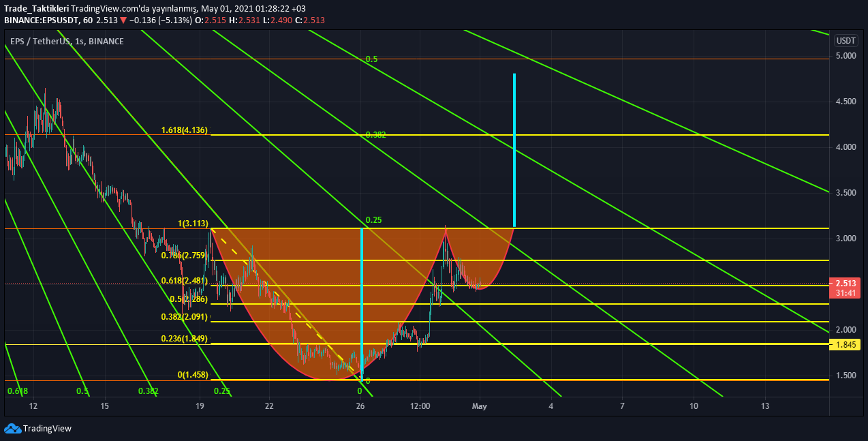868x441 pixels.
Task: Click the TradingView cloud logo icon
Action: coord(12,428)
